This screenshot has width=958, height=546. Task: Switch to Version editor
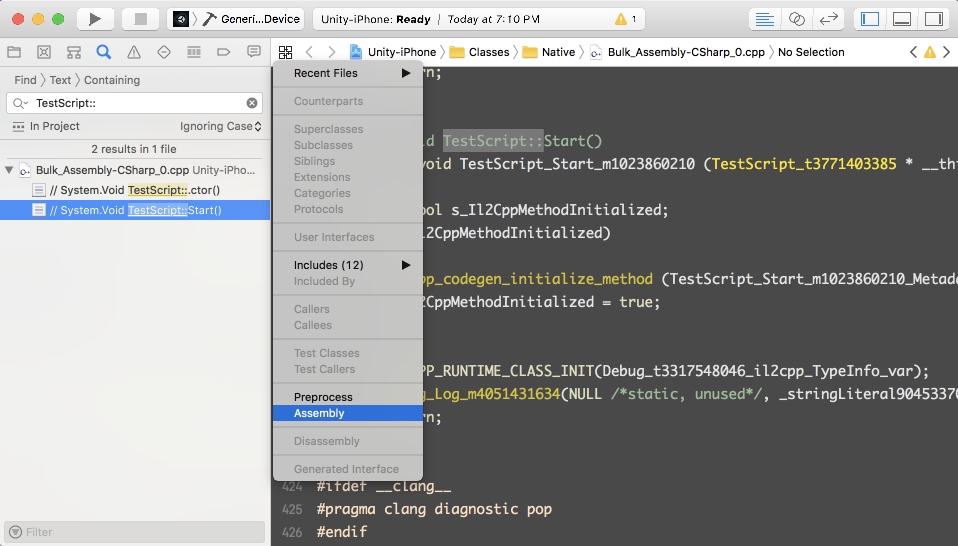828,19
